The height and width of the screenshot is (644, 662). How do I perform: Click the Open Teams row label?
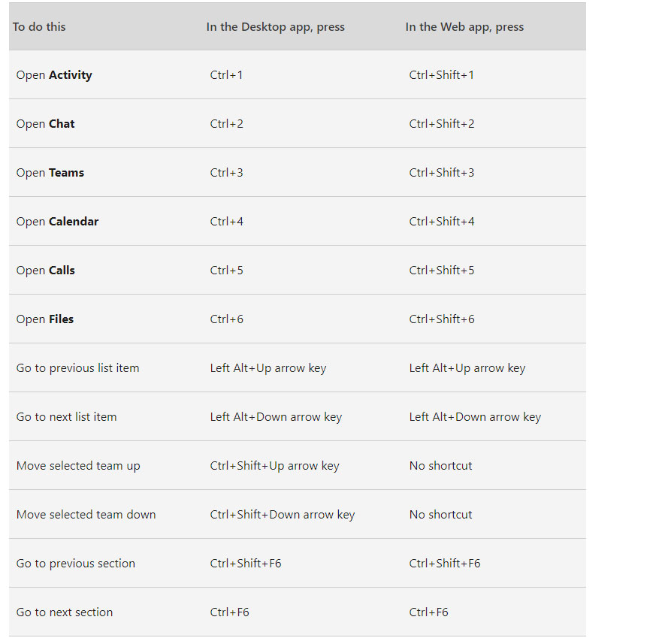click(50, 173)
